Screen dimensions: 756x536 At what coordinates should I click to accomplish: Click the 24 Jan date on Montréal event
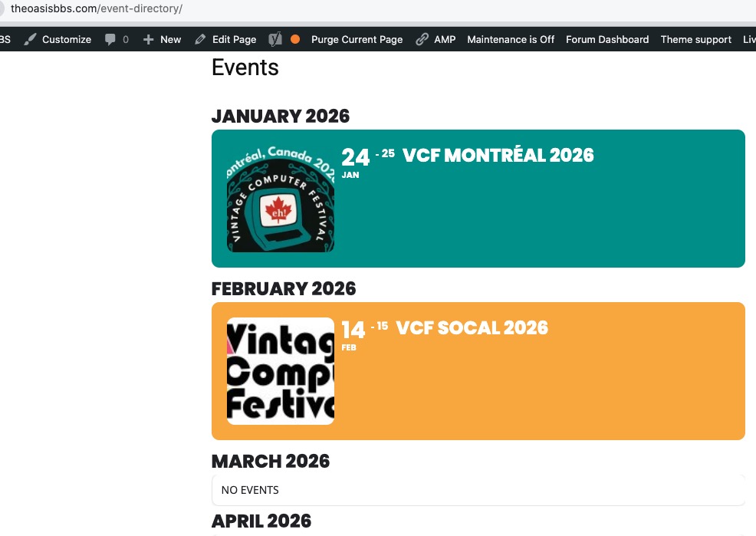pyautogui.click(x=355, y=158)
